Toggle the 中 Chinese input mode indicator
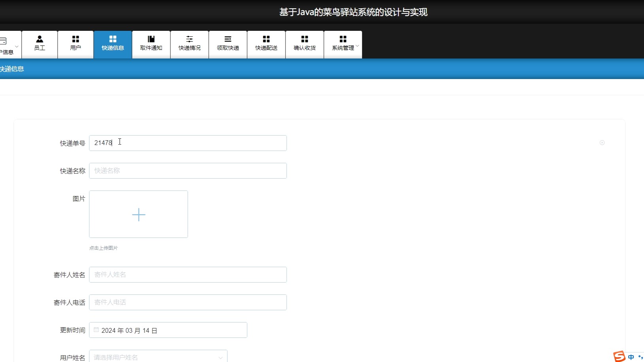 click(631, 357)
